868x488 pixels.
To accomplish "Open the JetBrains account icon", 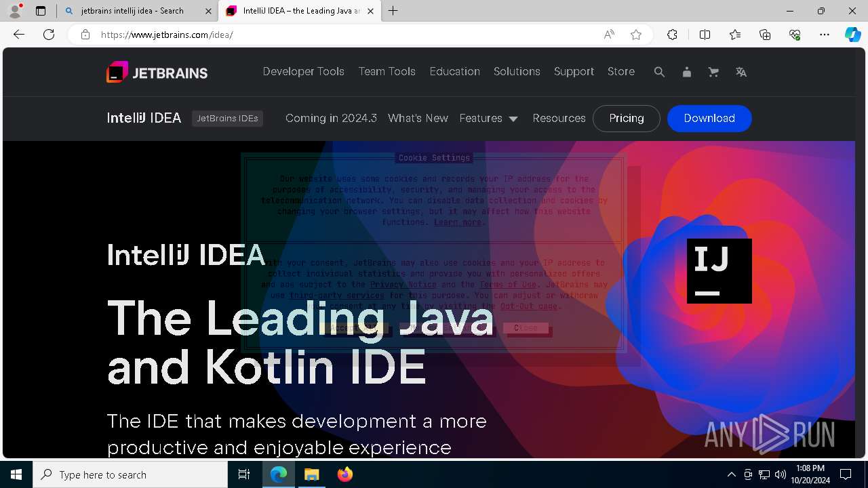I will click(x=686, y=72).
